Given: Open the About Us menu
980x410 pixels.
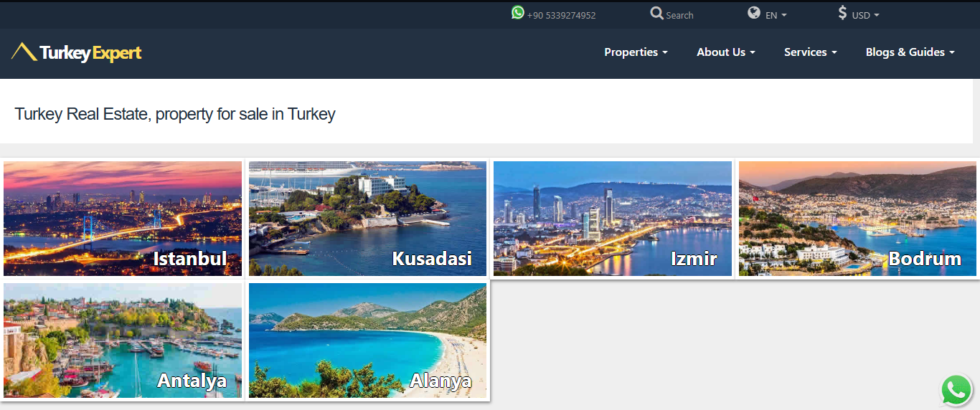Looking at the screenshot, I should click(725, 52).
